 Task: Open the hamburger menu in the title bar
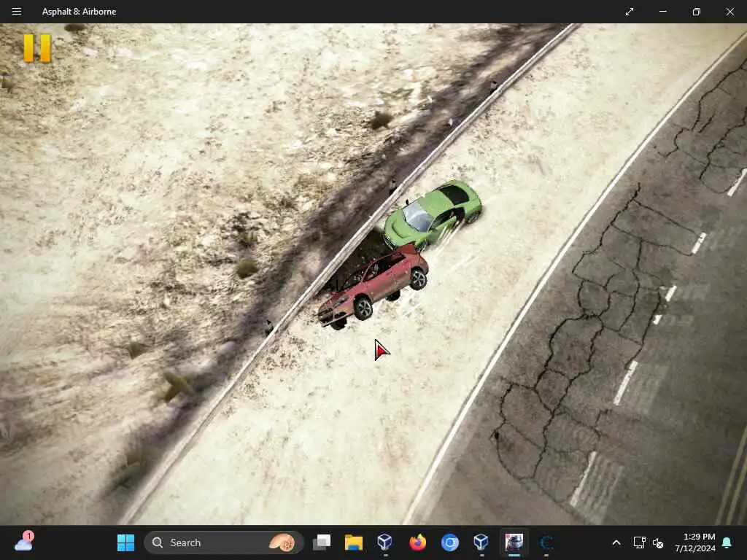point(17,12)
